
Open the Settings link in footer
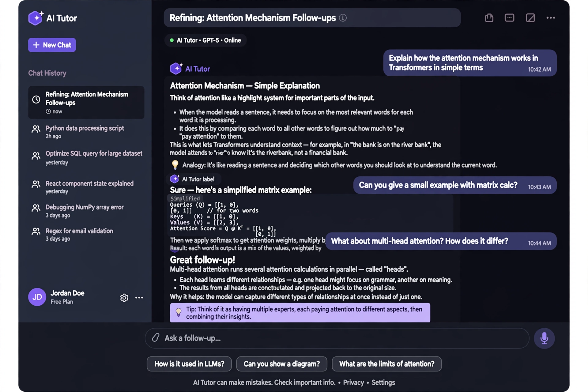pos(383,383)
